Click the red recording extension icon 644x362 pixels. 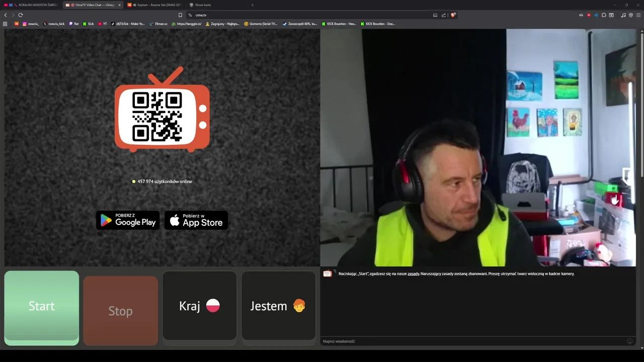click(589, 15)
